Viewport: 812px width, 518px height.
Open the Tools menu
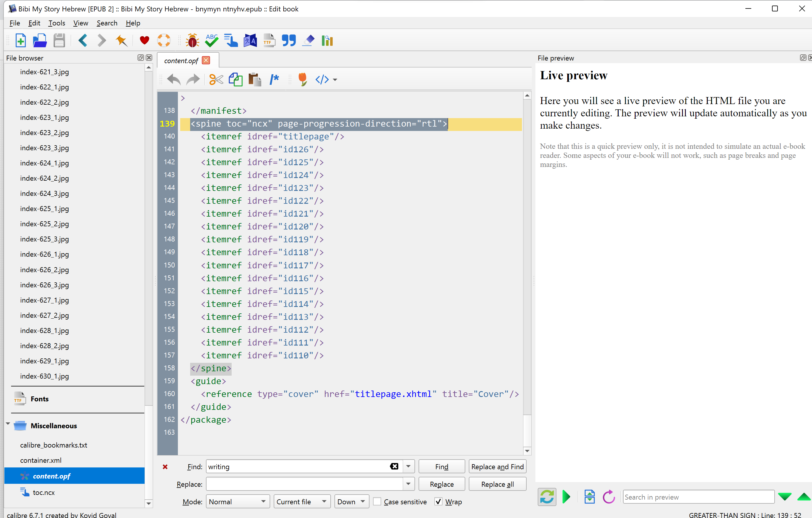coord(56,23)
